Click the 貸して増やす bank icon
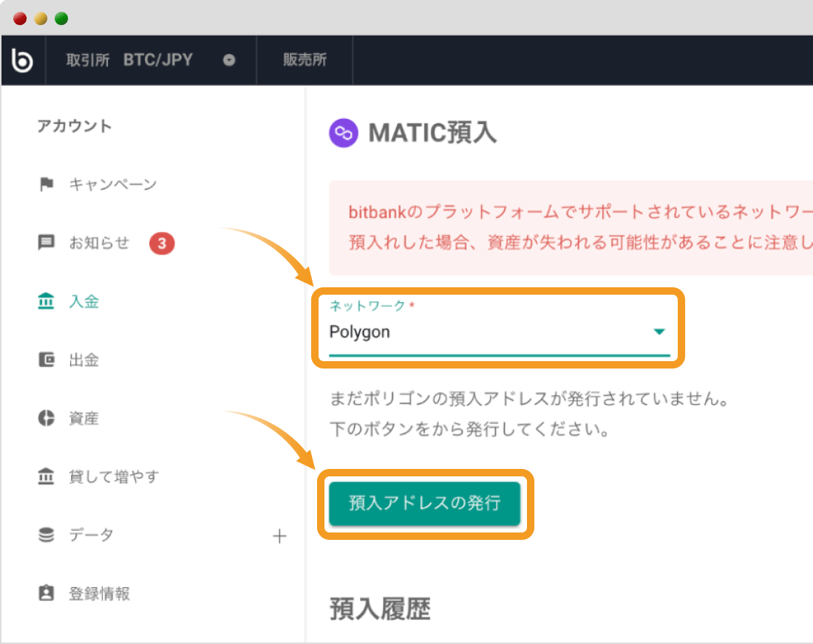The width and height of the screenshot is (813, 644). click(46, 476)
